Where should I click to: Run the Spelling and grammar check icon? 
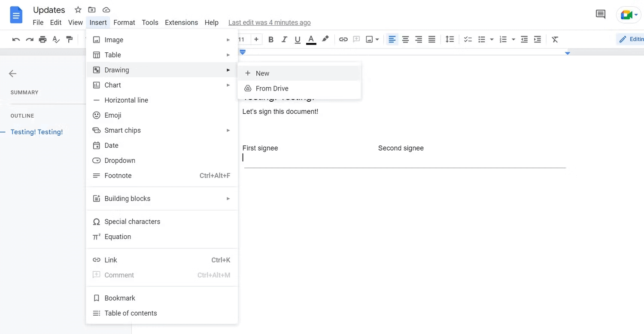pyautogui.click(x=56, y=39)
